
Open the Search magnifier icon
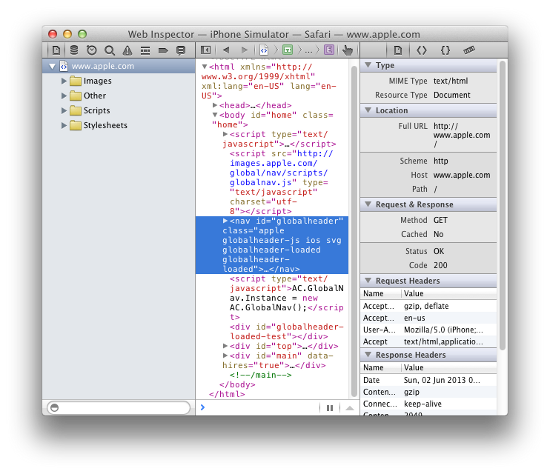point(110,51)
